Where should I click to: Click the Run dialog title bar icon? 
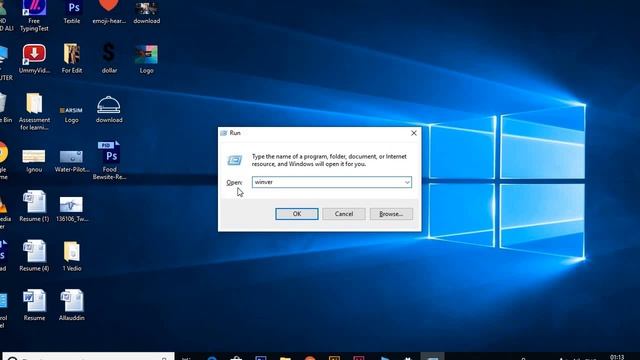[224, 133]
